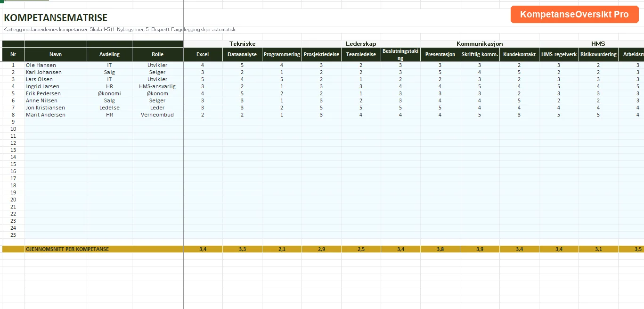This screenshot has width=644, height=309.
Task: Select the KOMPETANSEMATRISE title cell
Action: 56,18
